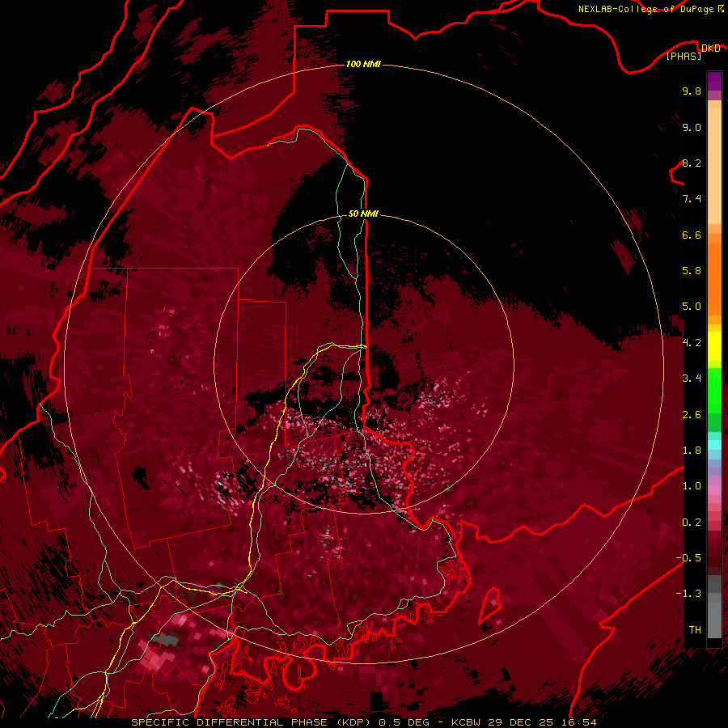Click the -0.5 value on the color scale

688,558
